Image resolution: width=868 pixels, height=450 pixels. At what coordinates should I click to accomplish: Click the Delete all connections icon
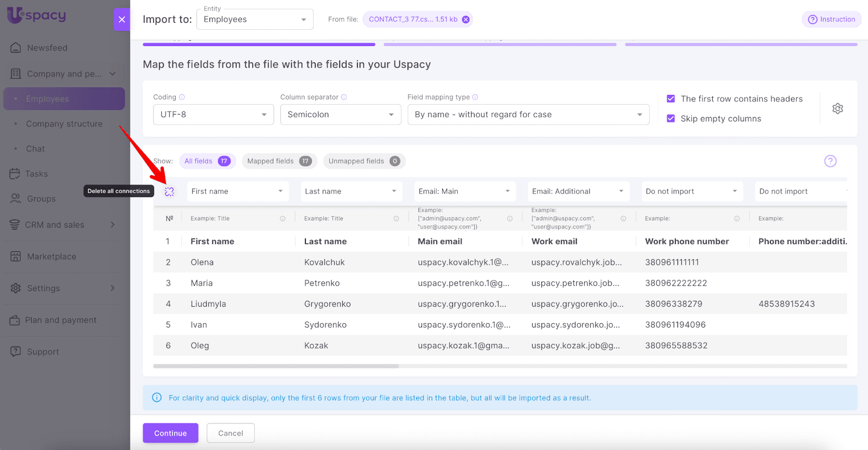click(169, 191)
